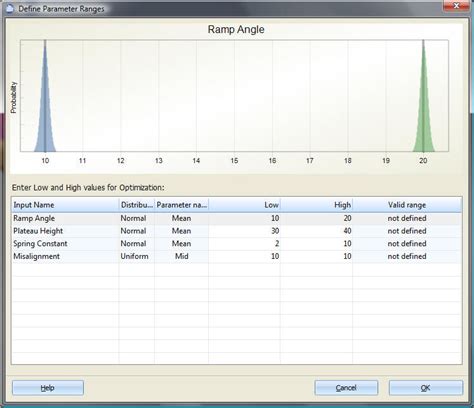Click the OK button

tap(426, 388)
